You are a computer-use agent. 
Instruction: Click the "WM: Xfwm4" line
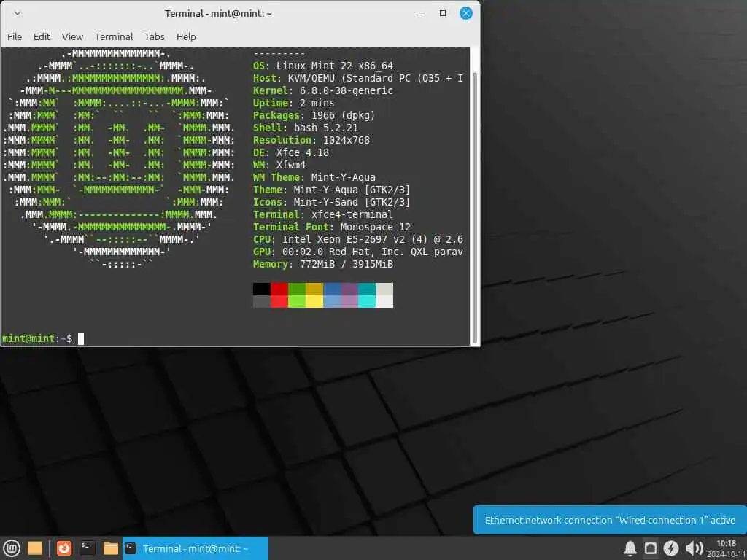tap(279, 165)
